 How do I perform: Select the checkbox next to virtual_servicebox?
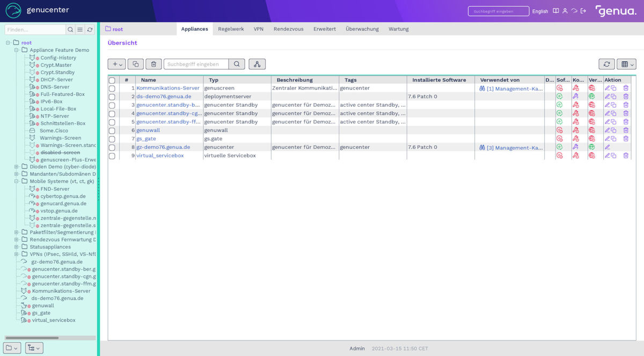pyautogui.click(x=112, y=155)
